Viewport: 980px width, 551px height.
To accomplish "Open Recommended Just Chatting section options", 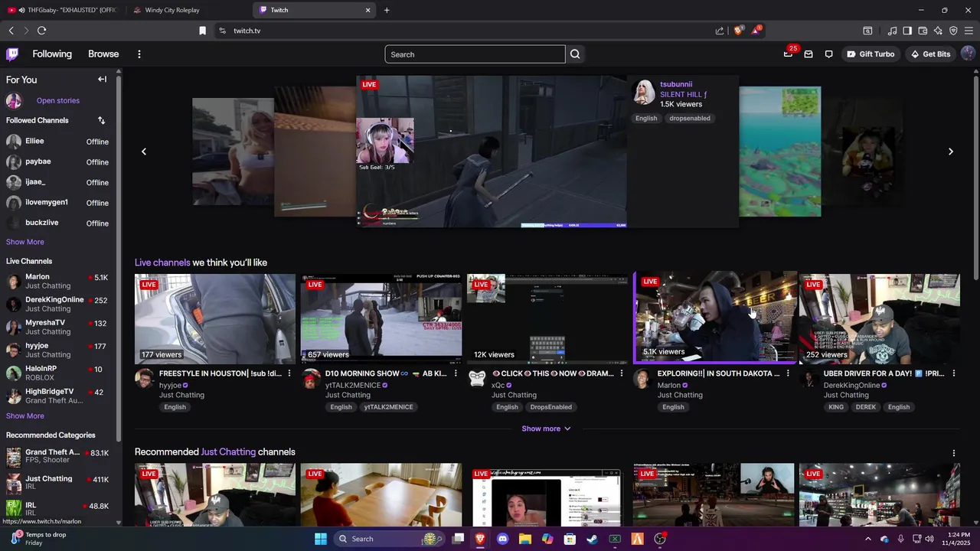I will 954,453.
